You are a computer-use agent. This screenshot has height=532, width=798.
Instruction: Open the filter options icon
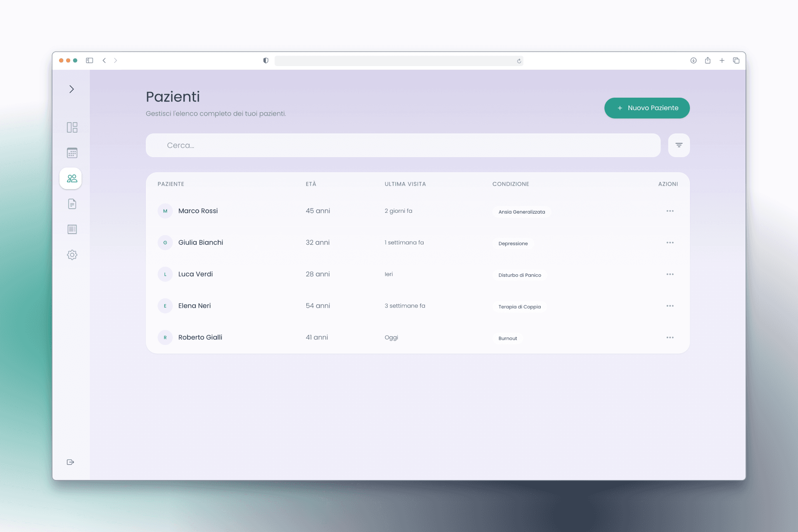pos(679,145)
